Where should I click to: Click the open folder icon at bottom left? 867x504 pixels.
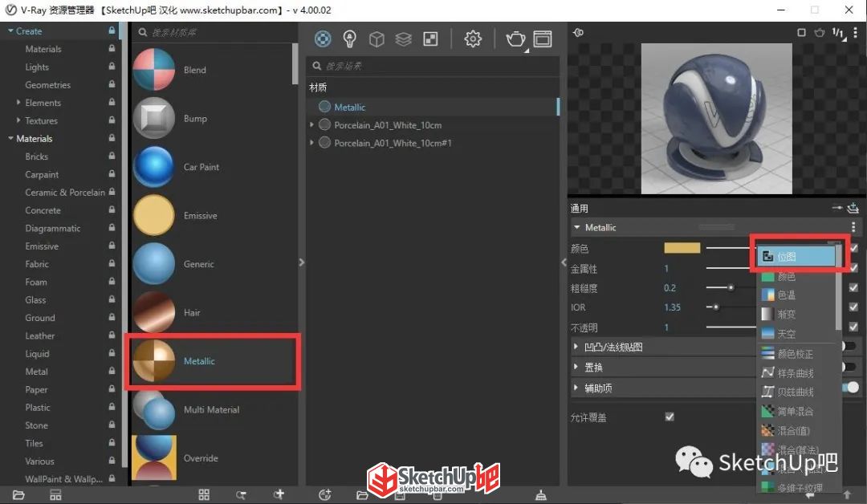(x=18, y=494)
